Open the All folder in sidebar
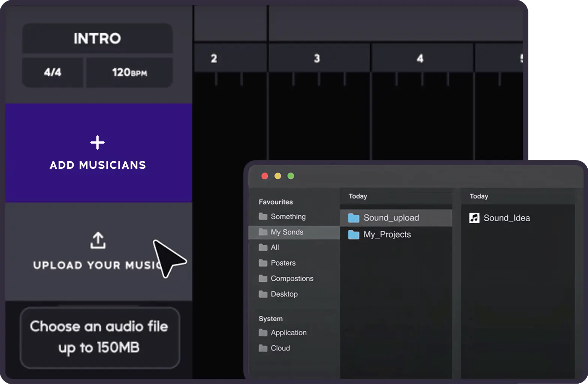588x384 pixels. pos(274,247)
